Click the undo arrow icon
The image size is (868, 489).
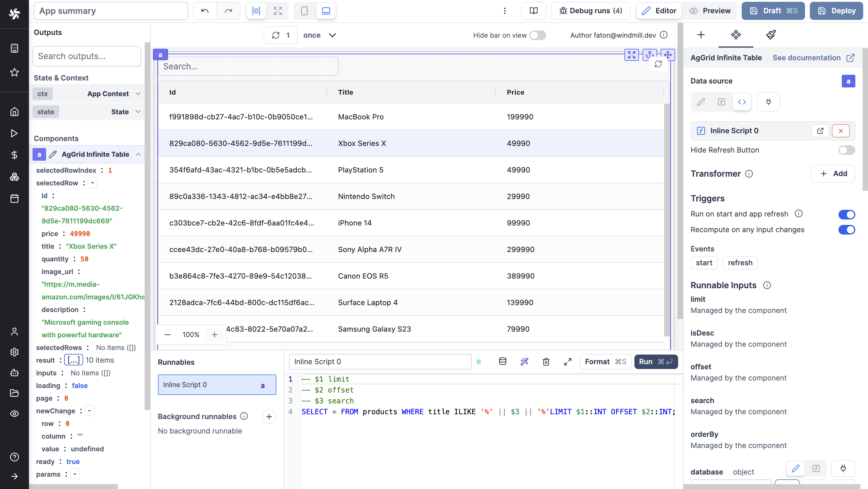pyautogui.click(x=205, y=10)
